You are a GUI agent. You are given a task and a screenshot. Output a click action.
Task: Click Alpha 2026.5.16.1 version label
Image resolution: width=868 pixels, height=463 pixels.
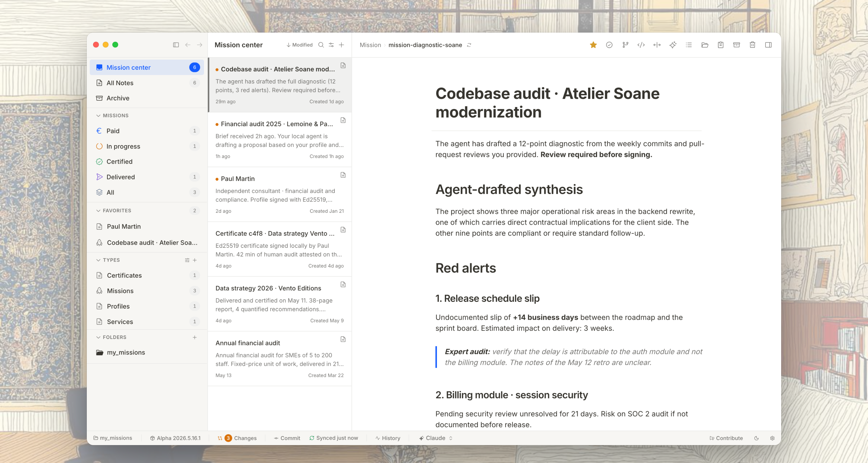pyautogui.click(x=175, y=438)
